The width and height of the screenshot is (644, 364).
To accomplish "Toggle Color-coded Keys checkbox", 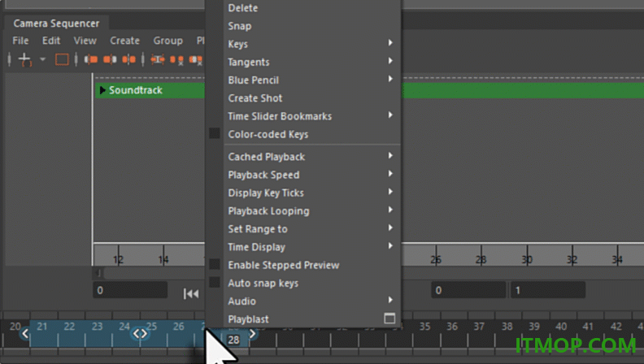I will [x=215, y=133].
